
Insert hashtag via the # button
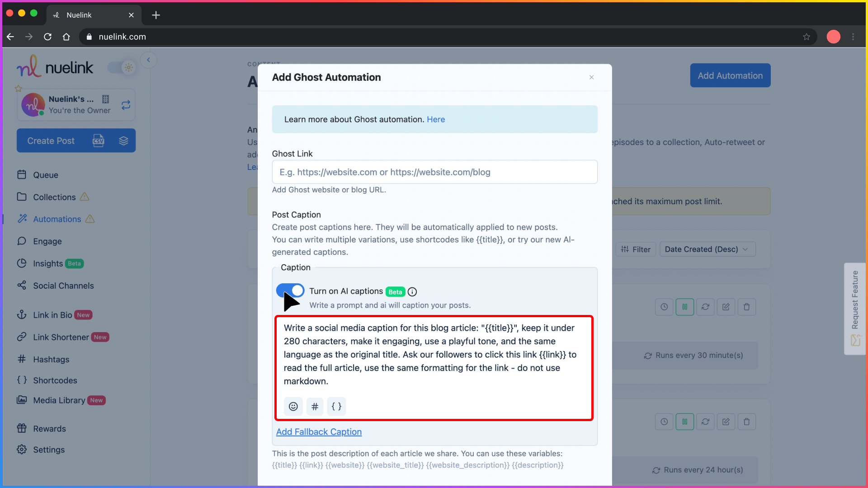[x=315, y=406]
